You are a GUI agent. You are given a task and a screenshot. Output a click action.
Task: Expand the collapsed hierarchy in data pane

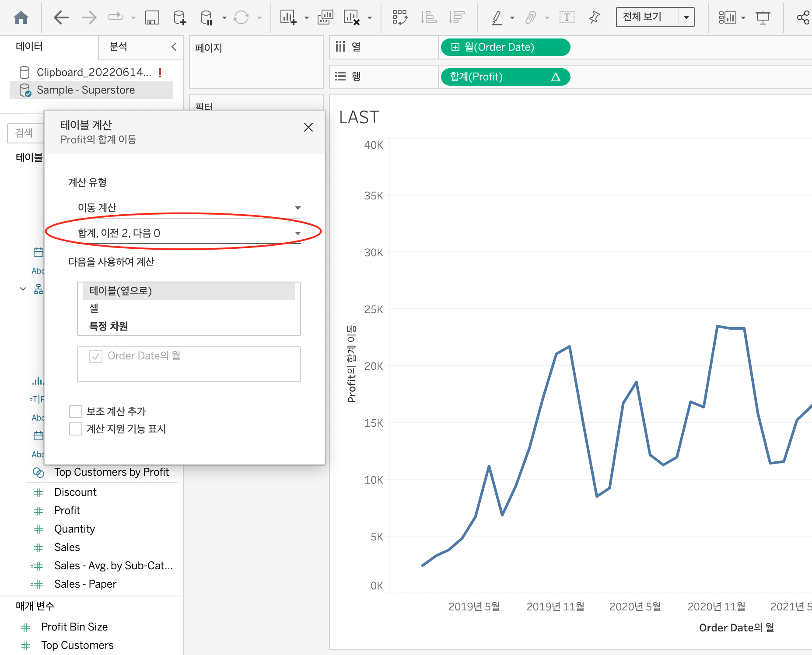coord(23,289)
